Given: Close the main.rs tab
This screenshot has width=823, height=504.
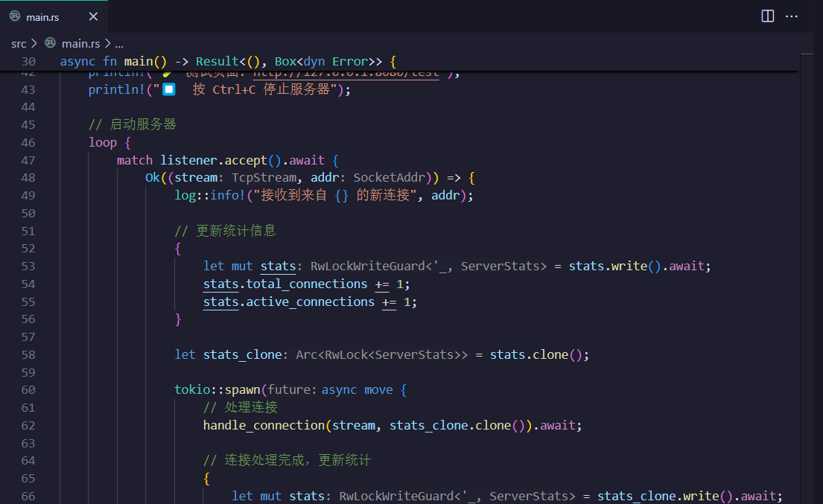Looking at the screenshot, I should click(x=93, y=17).
